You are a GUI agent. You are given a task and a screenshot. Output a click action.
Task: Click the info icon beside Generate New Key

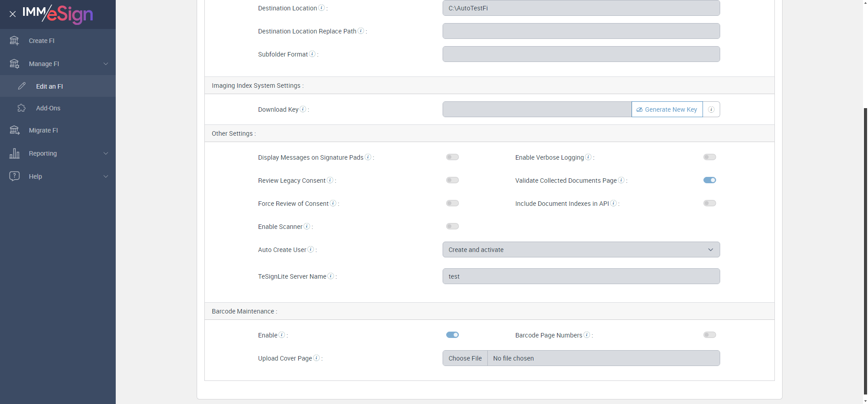[x=711, y=109]
